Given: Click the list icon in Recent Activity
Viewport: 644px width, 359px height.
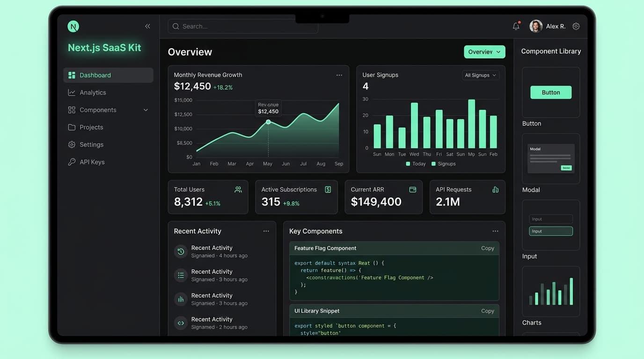Looking at the screenshot, I should point(181,275).
